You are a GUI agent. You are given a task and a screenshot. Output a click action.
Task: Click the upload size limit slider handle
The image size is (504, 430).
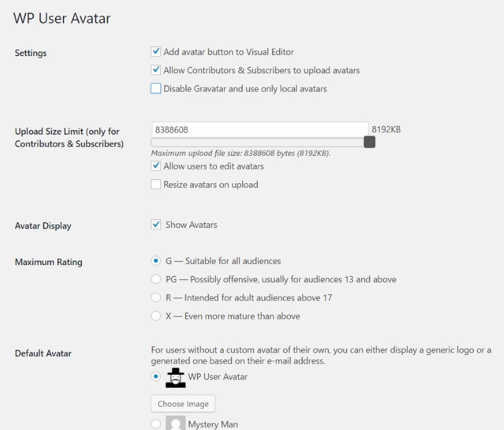click(x=369, y=142)
